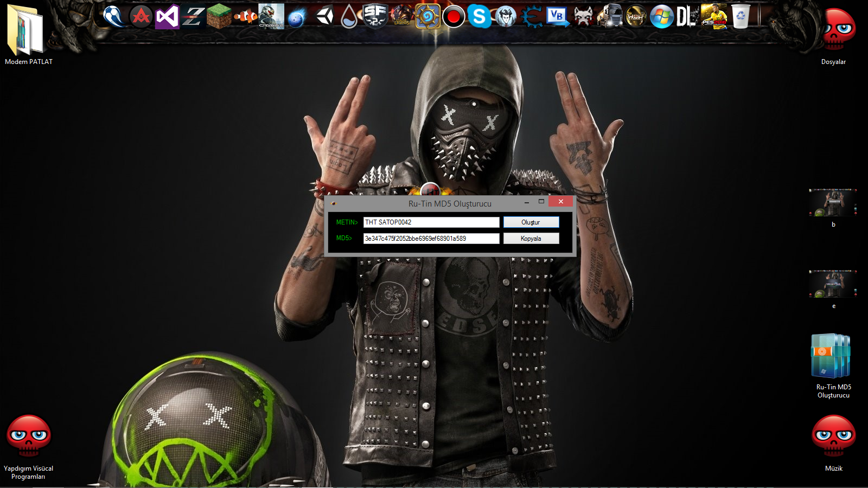Open the Recycle Bin in the dock
This screenshot has height=488, width=868.
(741, 17)
